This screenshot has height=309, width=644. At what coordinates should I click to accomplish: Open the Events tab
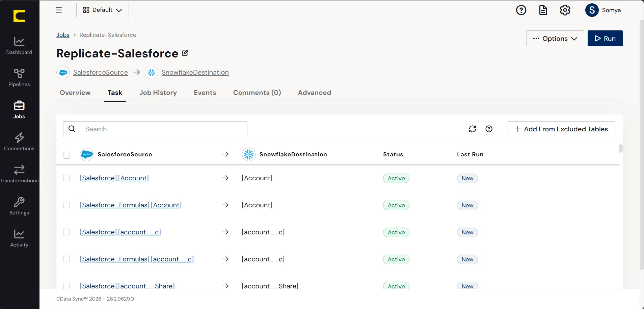click(x=205, y=93)
